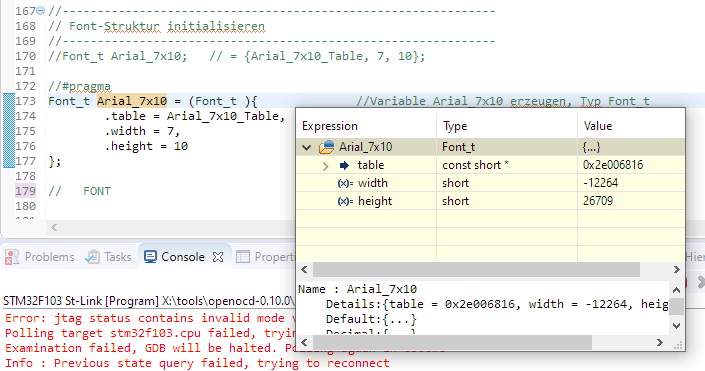The image size is (705, 371).
Task: Click the .width = 7 code line
Action: pos(142,131)
